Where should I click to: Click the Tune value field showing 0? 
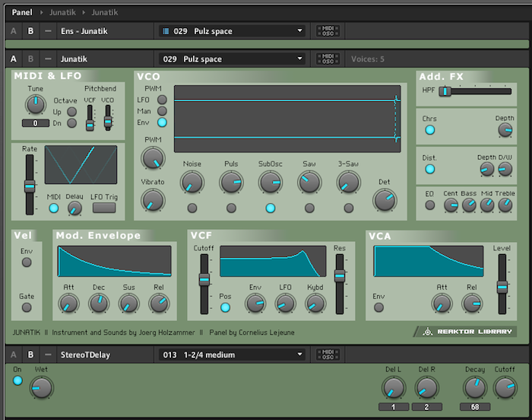(35, 123)
